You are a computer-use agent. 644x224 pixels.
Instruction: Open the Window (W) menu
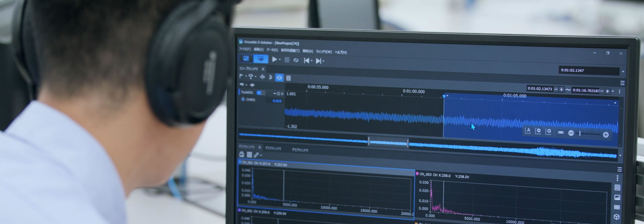tap(324, 52)
